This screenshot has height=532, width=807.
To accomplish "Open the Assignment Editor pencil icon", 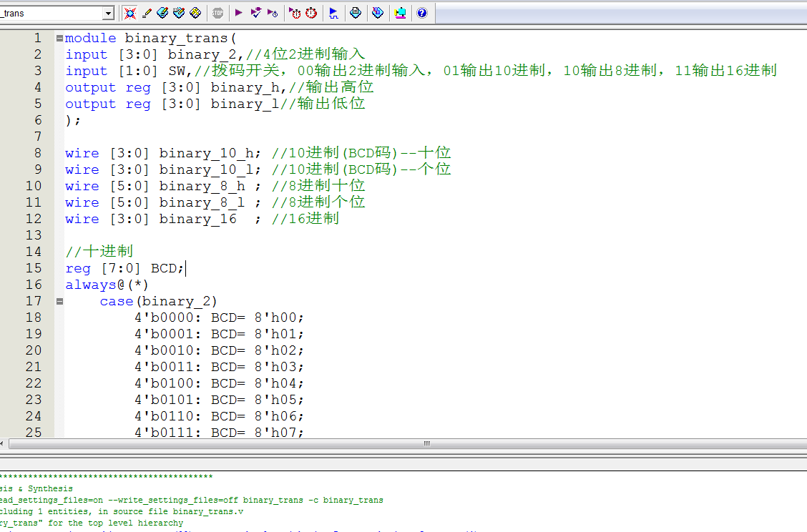I will [x=147, y=13].
